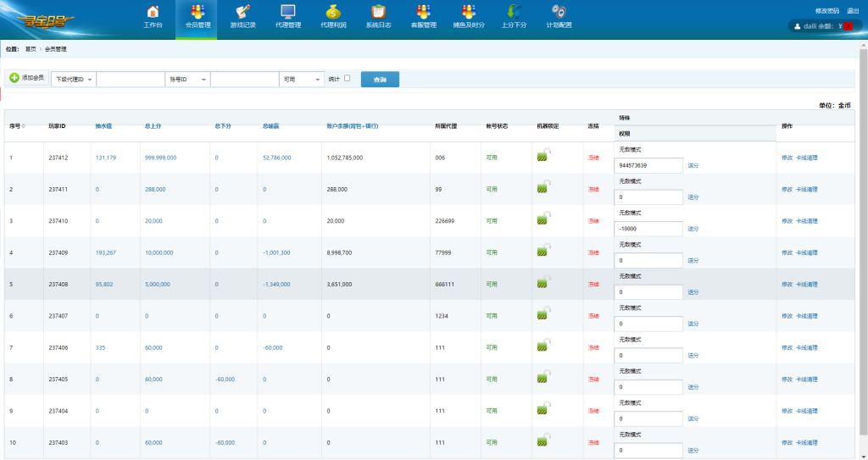Click the 游戏记录 game records icon

(242, 12)
